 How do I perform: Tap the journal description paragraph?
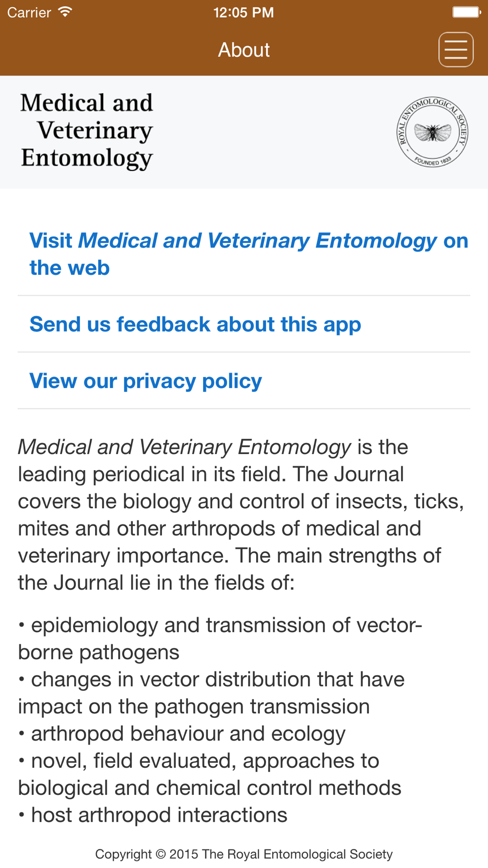coord(242,515)
